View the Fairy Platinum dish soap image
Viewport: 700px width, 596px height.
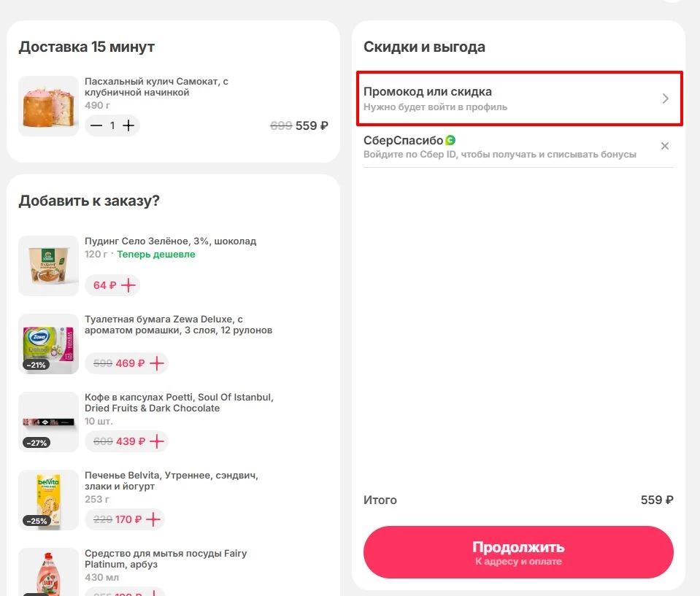click(x=48, y=573)
